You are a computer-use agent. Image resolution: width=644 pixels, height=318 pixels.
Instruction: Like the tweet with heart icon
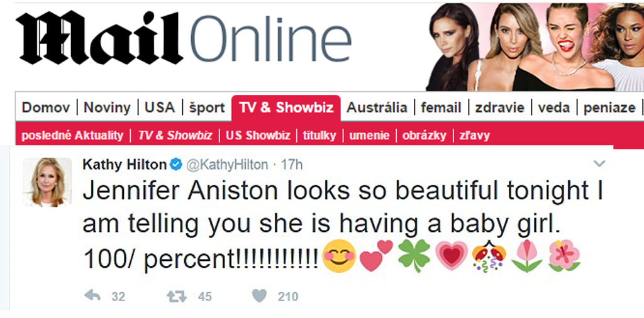(259, 296)
